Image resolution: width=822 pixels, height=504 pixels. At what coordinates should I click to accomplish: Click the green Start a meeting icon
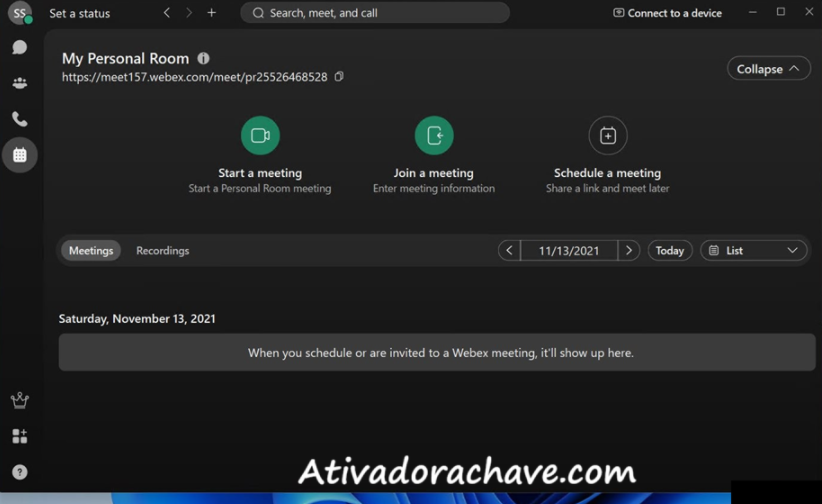click(x=260, y=135)
